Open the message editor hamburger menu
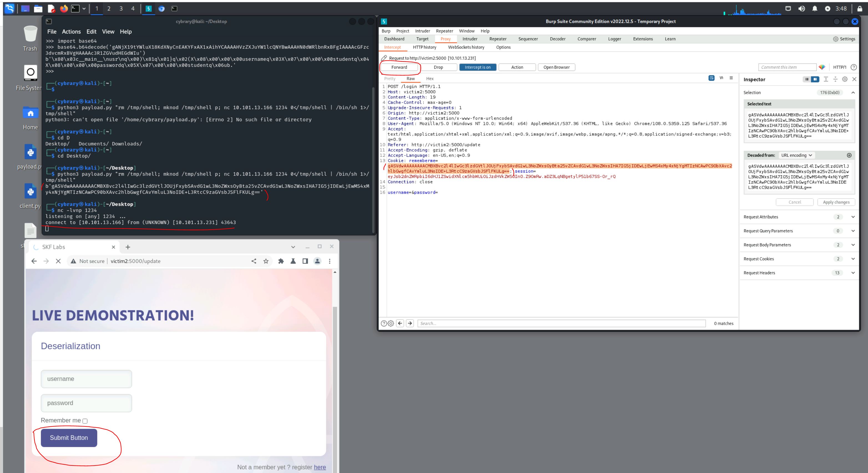This screenshot has height=473, width=868. click(x=731, y=78)
